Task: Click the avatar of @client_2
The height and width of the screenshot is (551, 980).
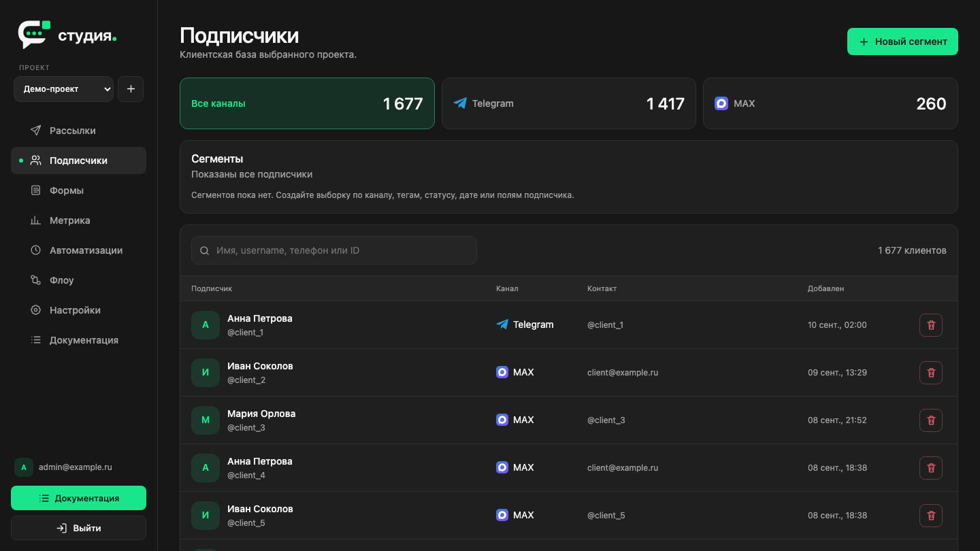Action: [206, 373]
